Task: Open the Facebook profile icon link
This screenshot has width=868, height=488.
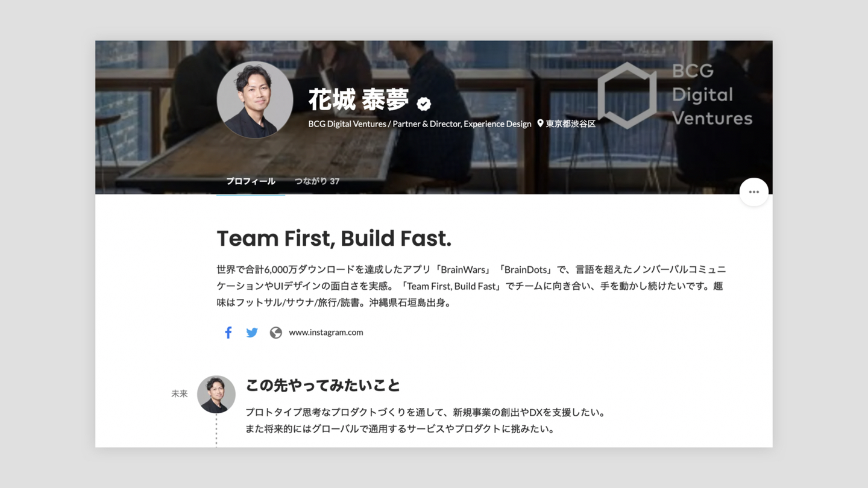Action: coord(228,333)
